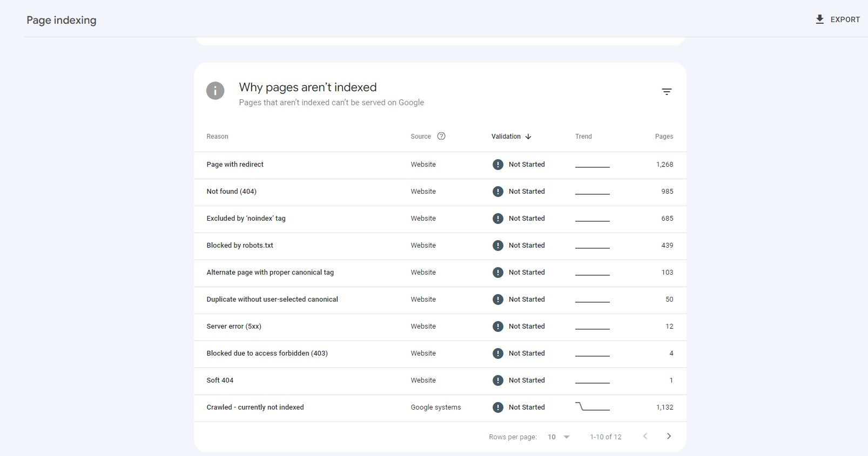
Task: Open Duplicate without user-selected canonical row
Action: click(x=272, y=300)
